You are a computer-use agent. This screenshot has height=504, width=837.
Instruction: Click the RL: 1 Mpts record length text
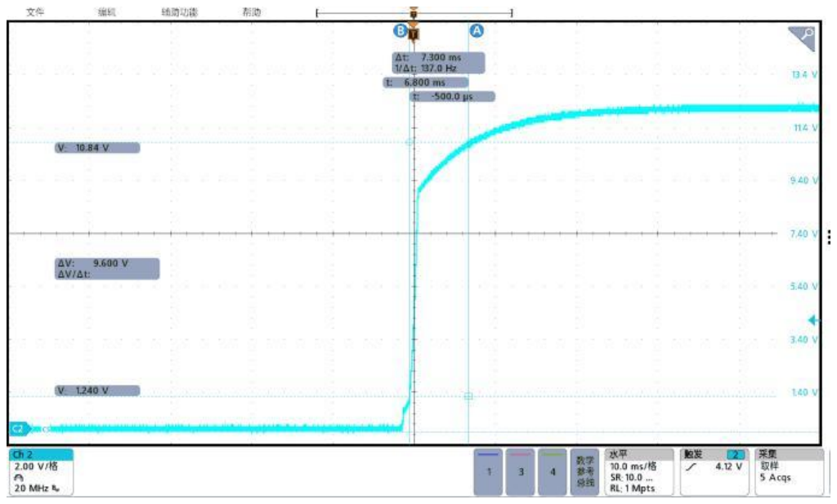pos(633,488)
